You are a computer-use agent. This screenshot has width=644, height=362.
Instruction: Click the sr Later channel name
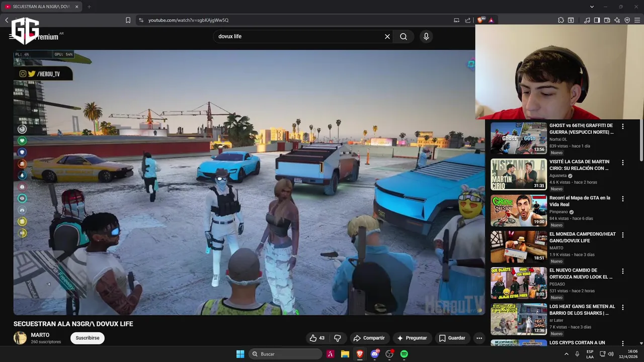pos(556,320)
